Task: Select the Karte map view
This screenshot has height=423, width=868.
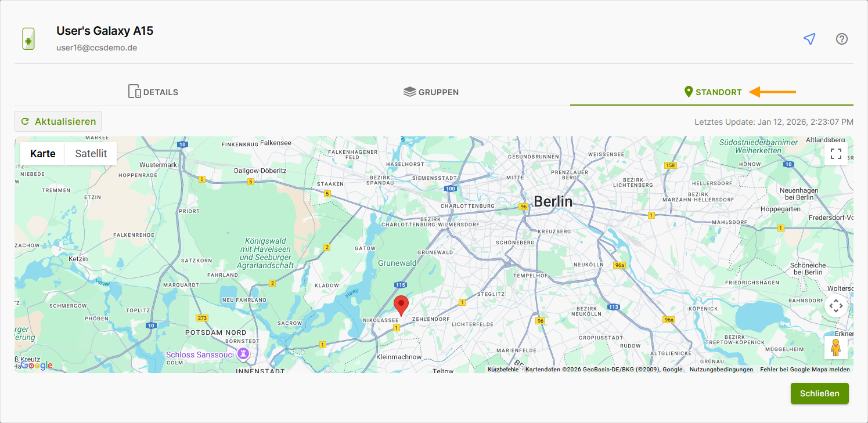Action: coord(43,153)
